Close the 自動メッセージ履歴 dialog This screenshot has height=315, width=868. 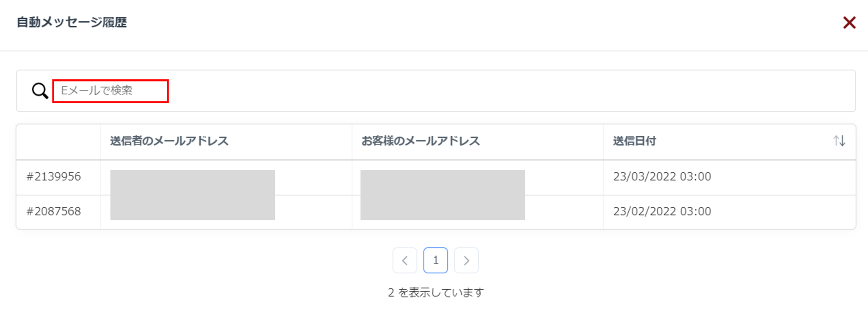(849, 23)
